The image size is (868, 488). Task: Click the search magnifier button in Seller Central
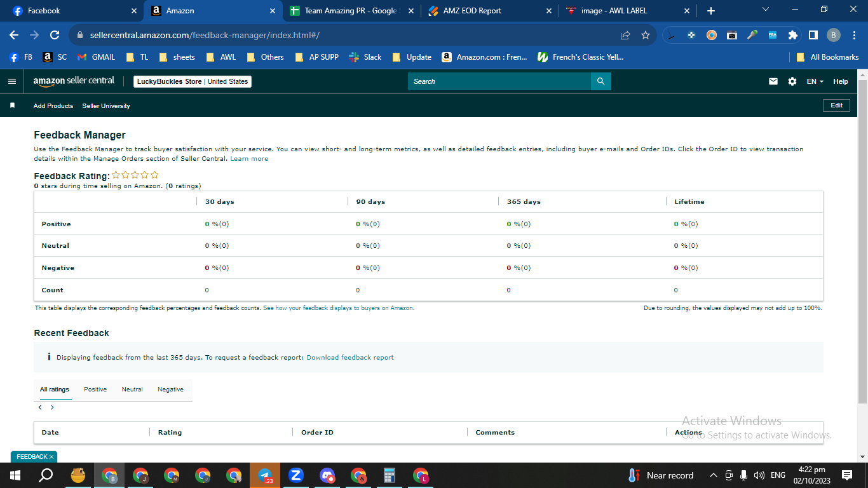[600, 81]
